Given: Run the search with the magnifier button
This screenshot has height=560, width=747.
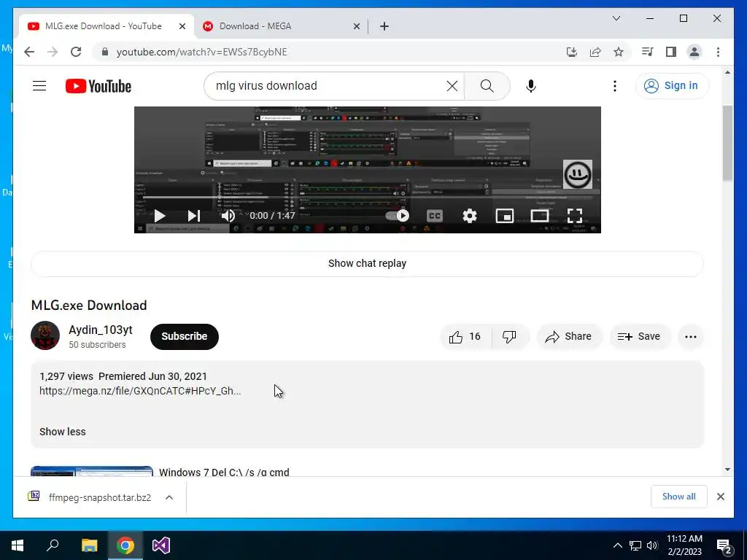Looking at the screenshot, I should [487, 86].
